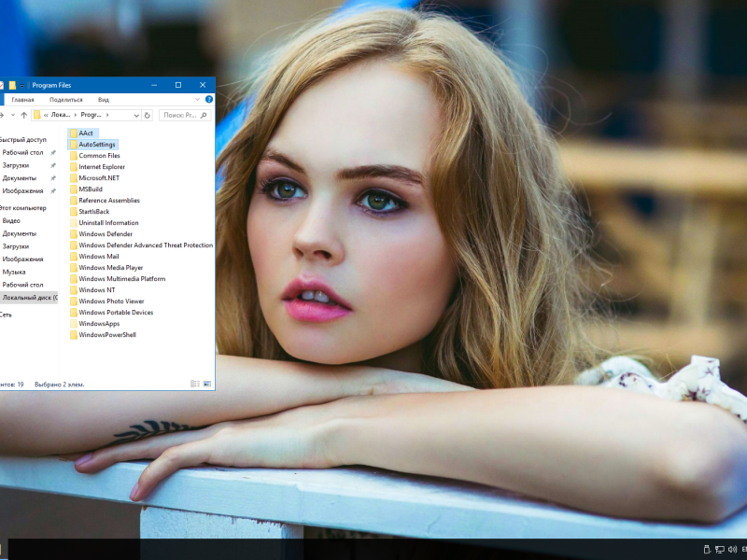Viewport: 747px width, 560px height.
Task: Click the Выбрано 2 элем. status text
Action: [59, 385]
